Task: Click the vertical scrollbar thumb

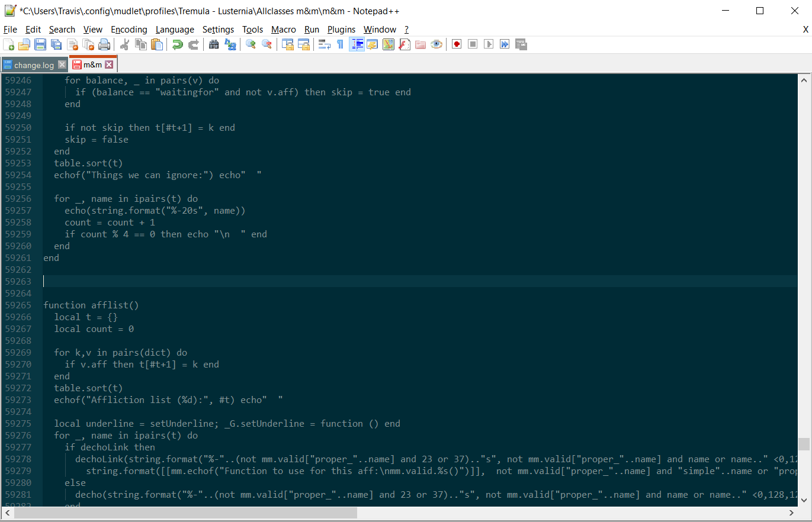Action: click(804, 444)
